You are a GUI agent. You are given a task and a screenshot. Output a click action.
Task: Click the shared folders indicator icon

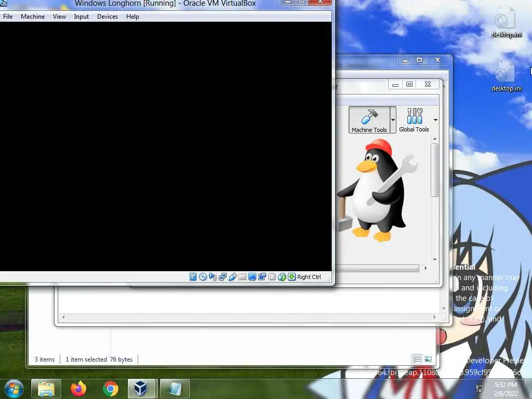(x=242, y=277)
